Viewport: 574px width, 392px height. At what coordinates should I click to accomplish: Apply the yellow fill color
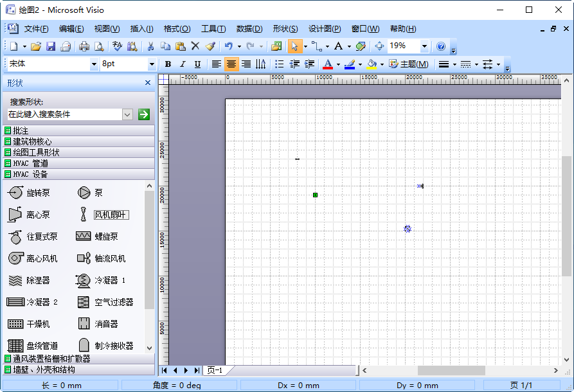372,64
